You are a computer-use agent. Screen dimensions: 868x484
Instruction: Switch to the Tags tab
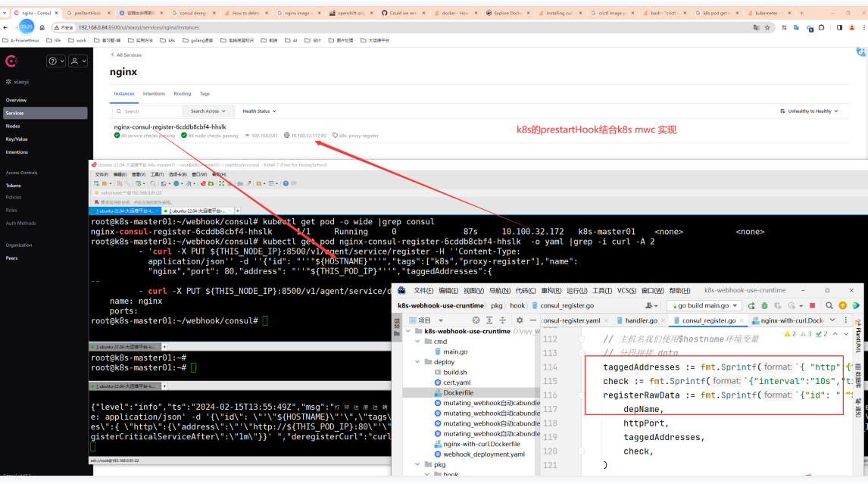(x=205, y=94)
